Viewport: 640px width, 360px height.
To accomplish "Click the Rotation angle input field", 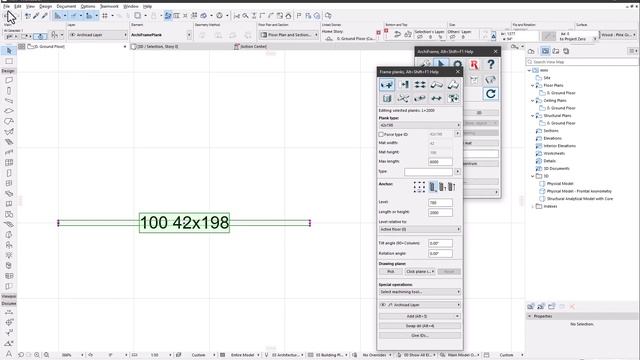I will click(x=440, y=253).
